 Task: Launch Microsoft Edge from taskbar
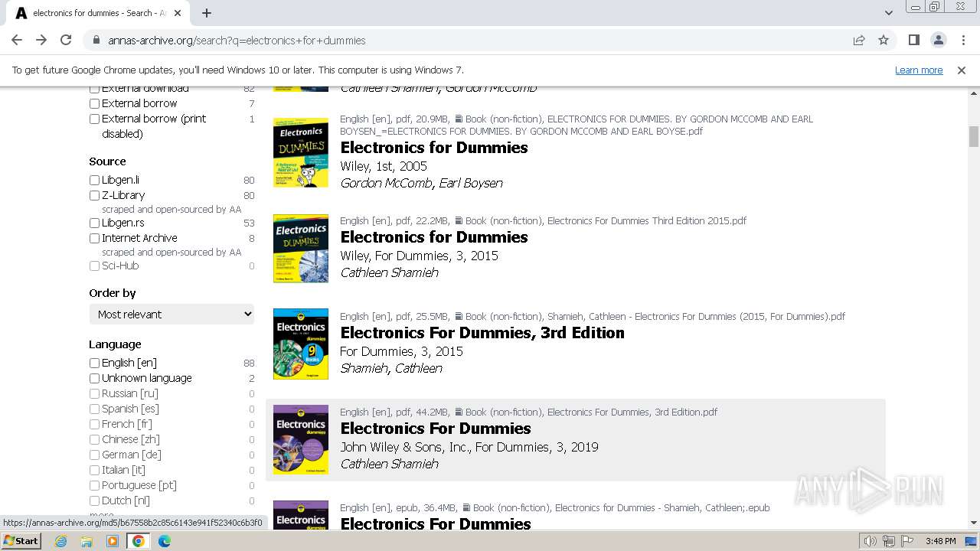165,541
